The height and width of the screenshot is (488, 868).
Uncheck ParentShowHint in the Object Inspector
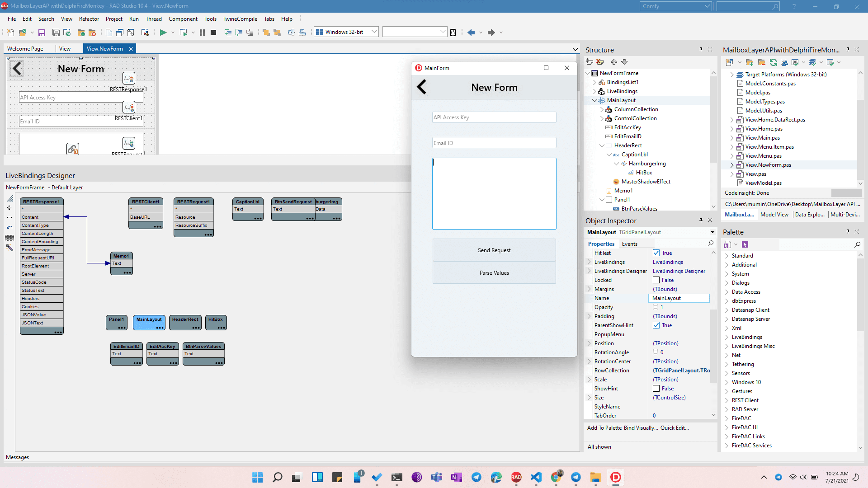[656, 325]
